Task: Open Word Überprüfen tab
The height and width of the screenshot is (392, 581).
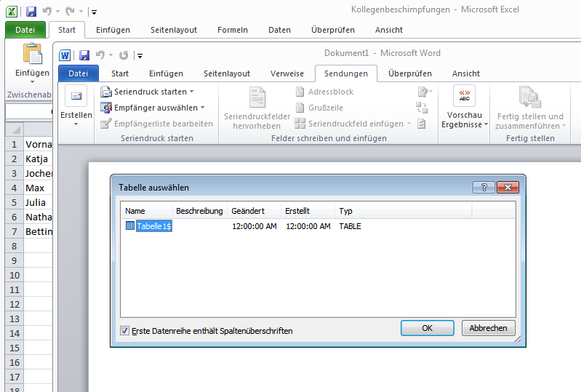Action: [410, 73]
